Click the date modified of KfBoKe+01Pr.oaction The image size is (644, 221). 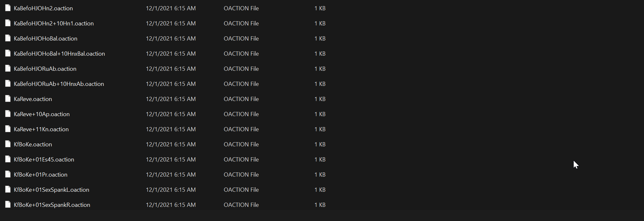point(171,175)
